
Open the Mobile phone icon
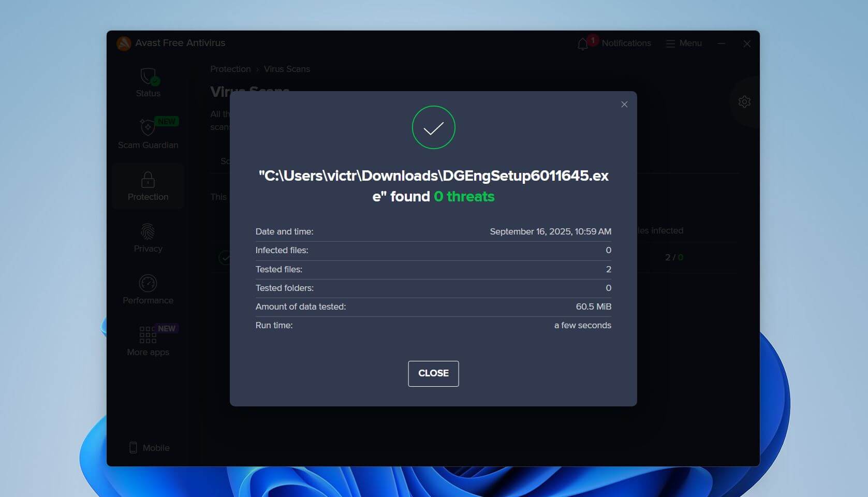click(x=133, y=448)
